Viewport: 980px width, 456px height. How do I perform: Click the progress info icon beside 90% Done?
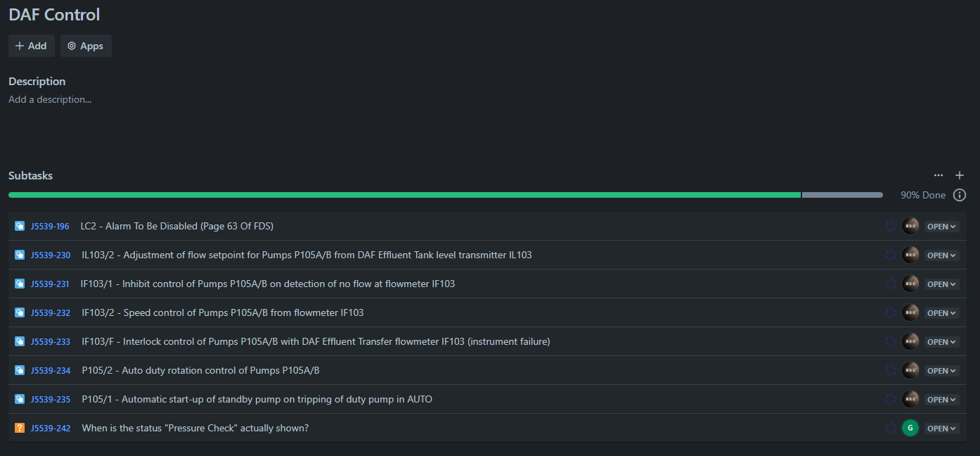pyautogui.click(x=960, y=195)
